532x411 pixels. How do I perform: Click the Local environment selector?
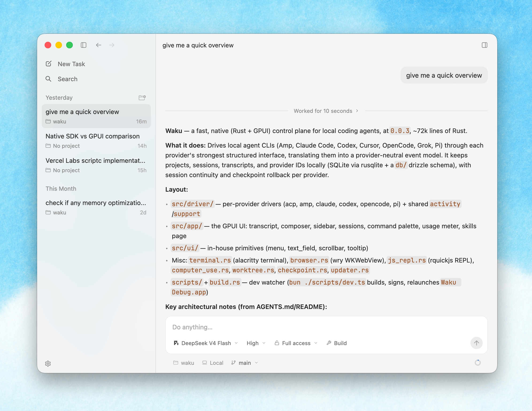pos(213,363)
